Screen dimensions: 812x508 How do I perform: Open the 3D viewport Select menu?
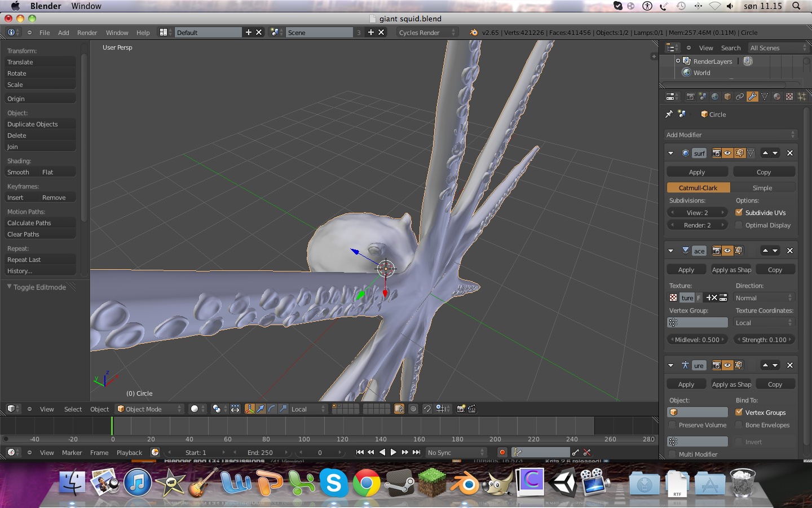coord(73,409)
